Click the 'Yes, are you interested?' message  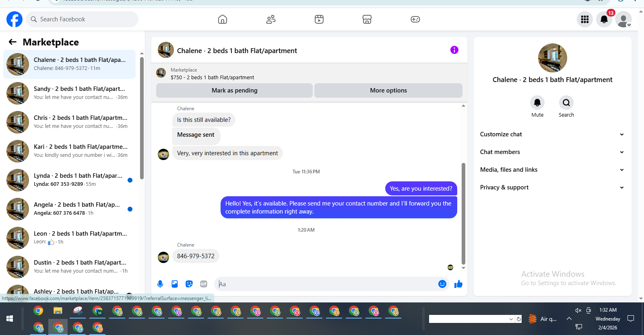421,189
